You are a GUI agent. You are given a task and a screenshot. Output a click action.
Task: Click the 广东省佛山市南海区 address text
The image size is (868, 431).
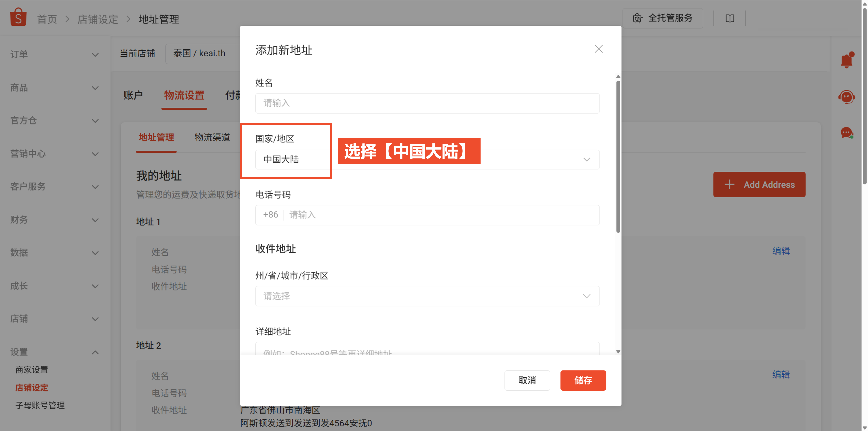click(x=280, y=410)
